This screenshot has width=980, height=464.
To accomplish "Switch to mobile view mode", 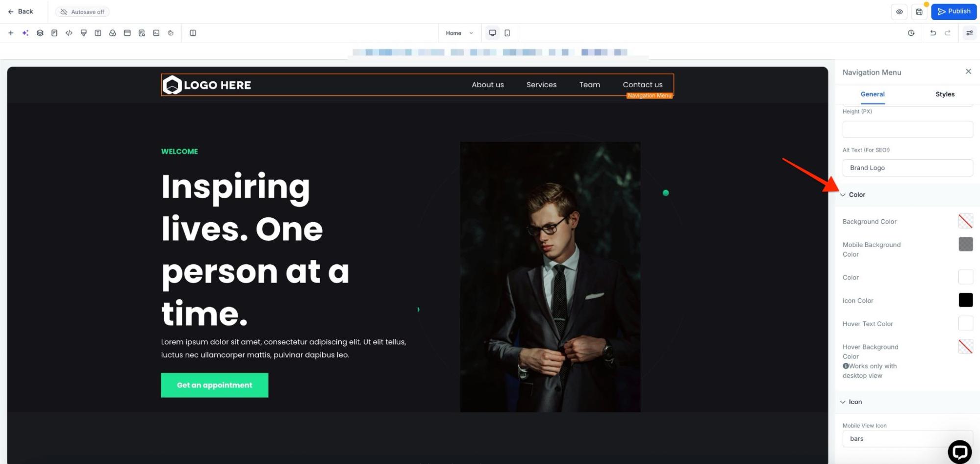I will tap(507, 33).
